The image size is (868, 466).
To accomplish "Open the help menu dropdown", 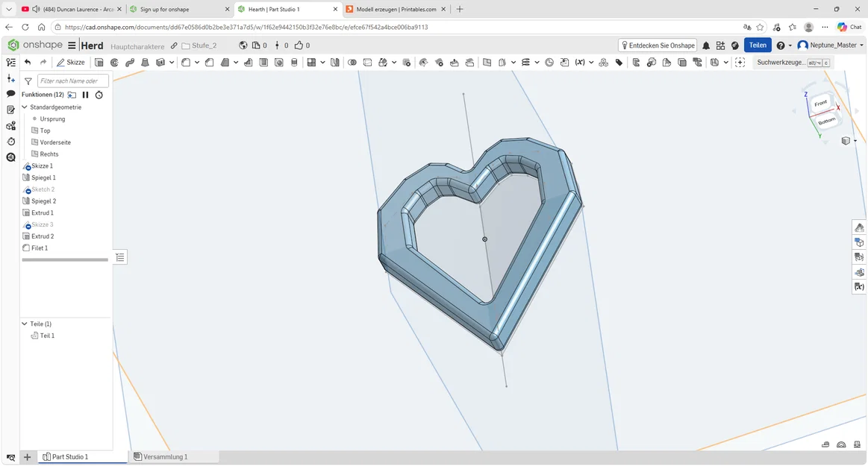I will (x=790, y=45).
